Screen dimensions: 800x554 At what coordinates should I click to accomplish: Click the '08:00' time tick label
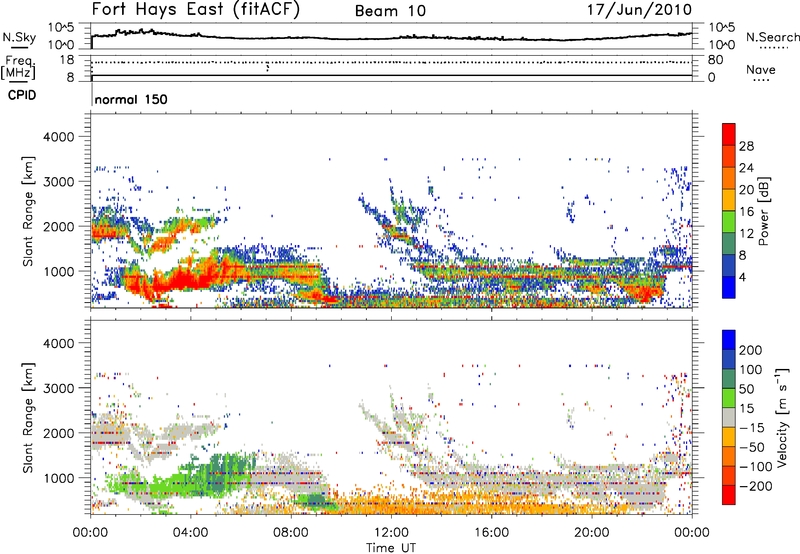click(x=291, y=533)
